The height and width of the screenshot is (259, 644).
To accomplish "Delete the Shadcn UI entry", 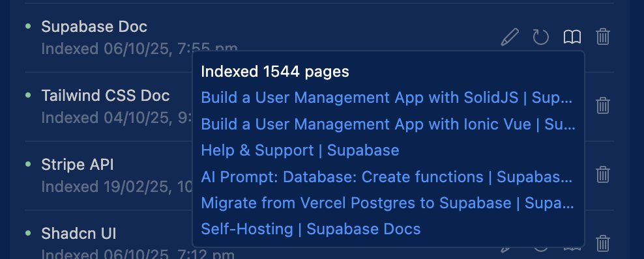I will [602, 243].
